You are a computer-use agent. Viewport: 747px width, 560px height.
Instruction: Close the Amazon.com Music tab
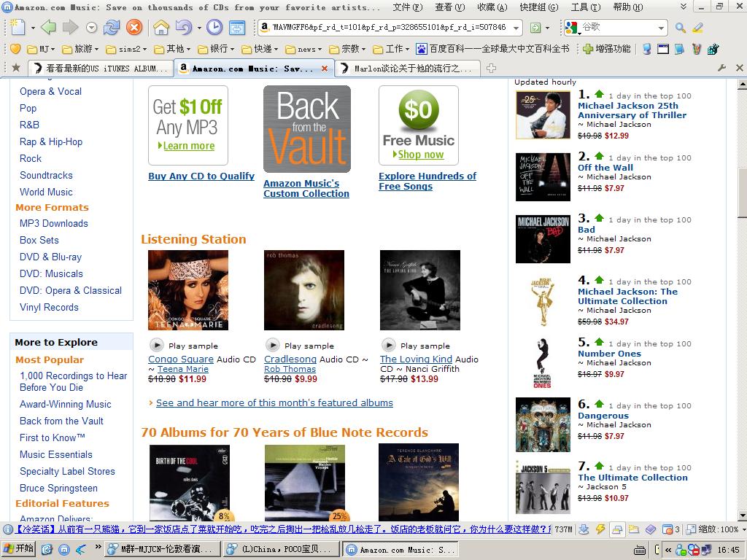325,69
